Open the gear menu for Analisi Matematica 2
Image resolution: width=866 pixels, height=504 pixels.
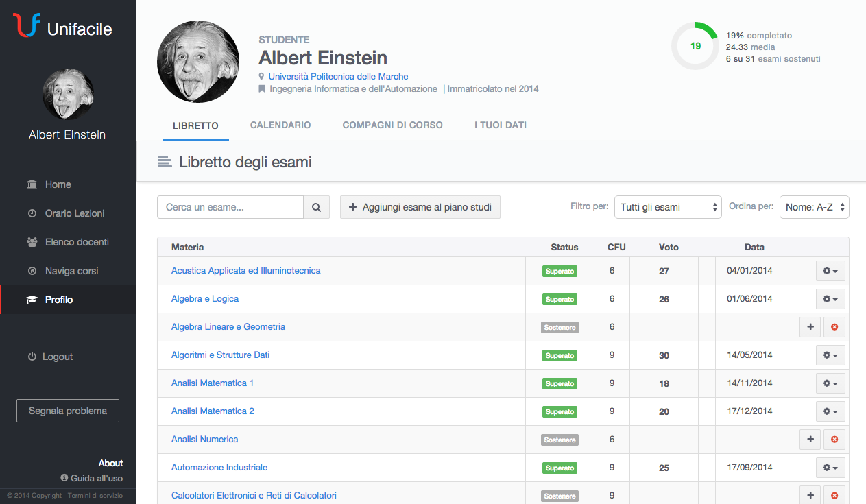click(x=830, y=411)
